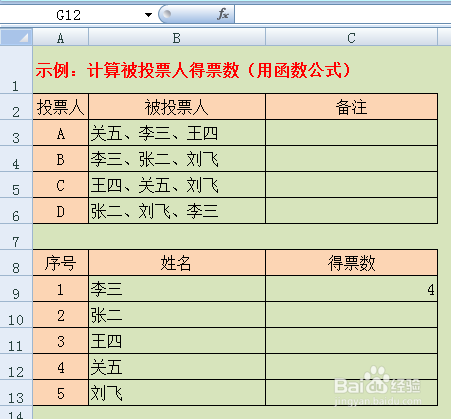Viewport: 451px width, 419px height.
Task: Click voter cell A in row 3
Action: (60, 133)
